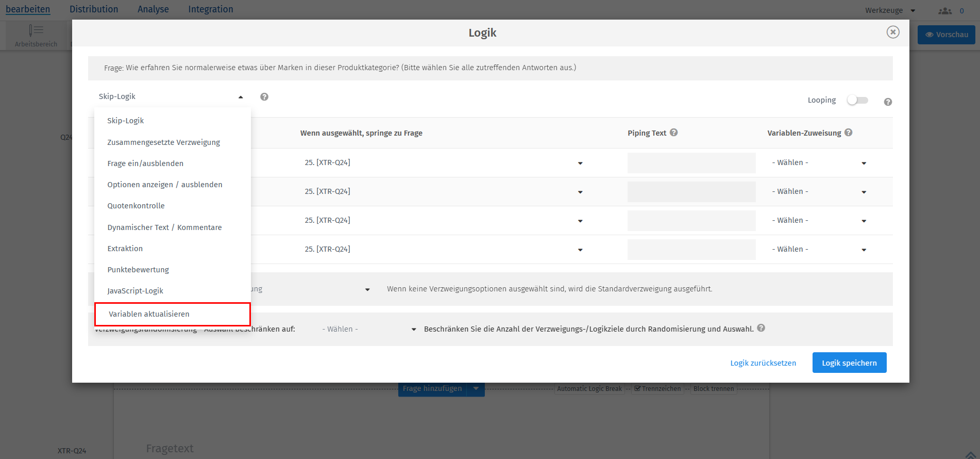Click fourth row Piping Text field

click(691, 250)
